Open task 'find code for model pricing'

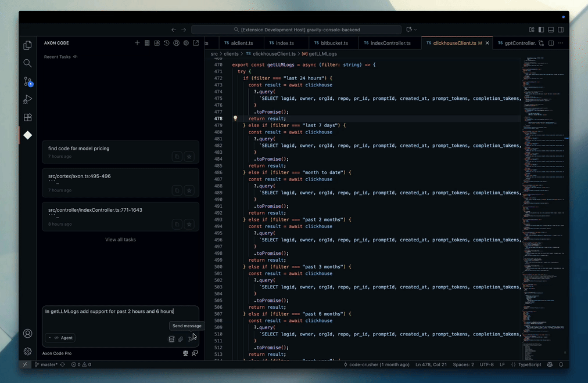coord(120,152)
